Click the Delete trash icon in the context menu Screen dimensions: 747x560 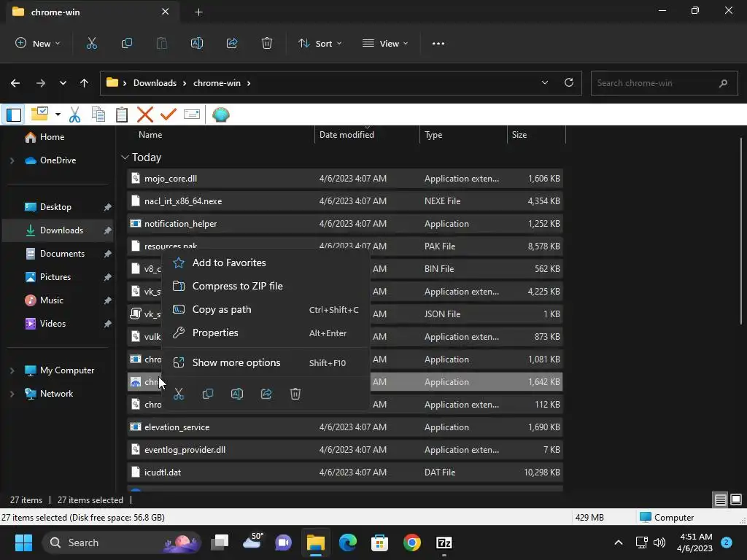click(295, 394)
